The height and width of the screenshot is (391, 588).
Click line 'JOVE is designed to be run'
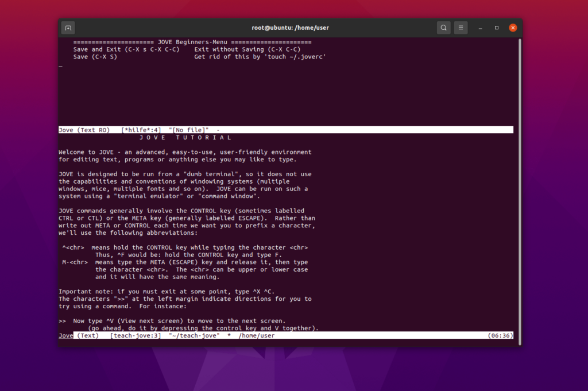[185, 175]
